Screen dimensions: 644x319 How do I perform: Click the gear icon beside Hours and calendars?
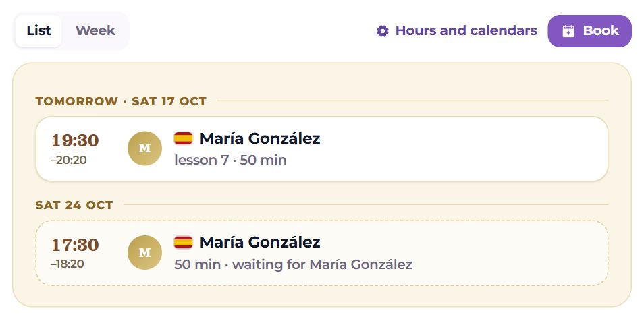[x=382, y=31]
